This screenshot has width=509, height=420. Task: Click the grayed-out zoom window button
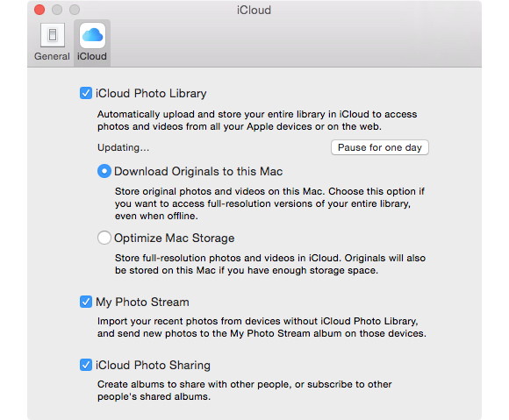[75, 10]
